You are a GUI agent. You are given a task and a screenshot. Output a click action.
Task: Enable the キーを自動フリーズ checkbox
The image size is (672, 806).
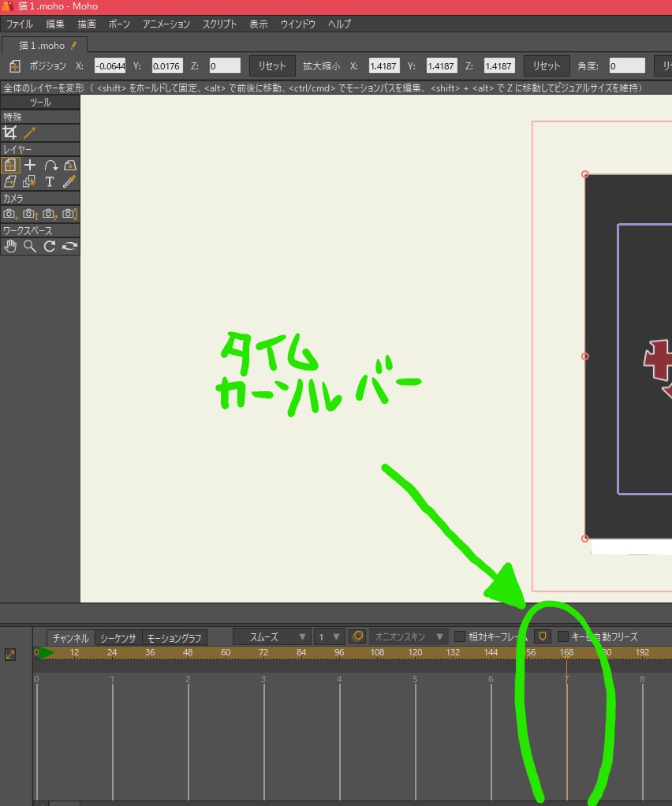click(563, 636)
